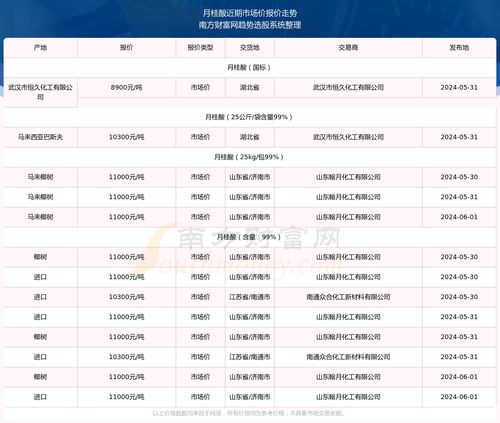The width and height of the screenshot is (500, 423).
Task: Click 武汉市恒久化工有限公司 in the 产地 column
Action: [40, 92]
